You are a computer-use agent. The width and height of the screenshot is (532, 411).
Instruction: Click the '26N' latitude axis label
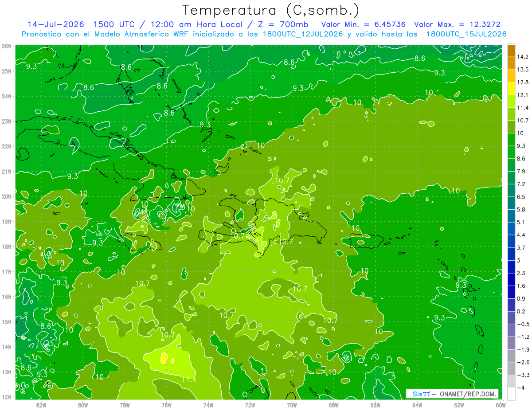coord(6,46)
